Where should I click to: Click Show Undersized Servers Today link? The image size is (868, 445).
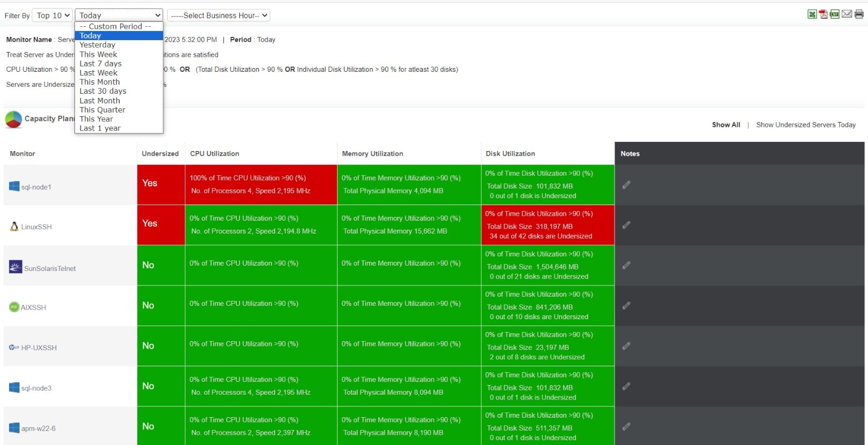click(806, 125)
